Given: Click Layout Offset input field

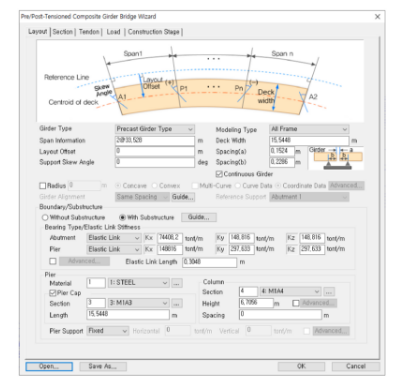Looking at the screenshot, I should pos(155,152).
